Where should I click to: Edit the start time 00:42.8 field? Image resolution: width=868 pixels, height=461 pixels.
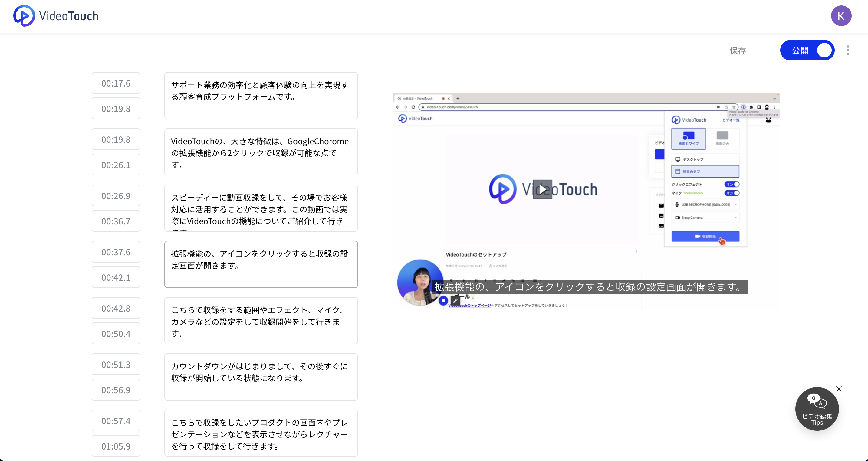pos(116,308)
